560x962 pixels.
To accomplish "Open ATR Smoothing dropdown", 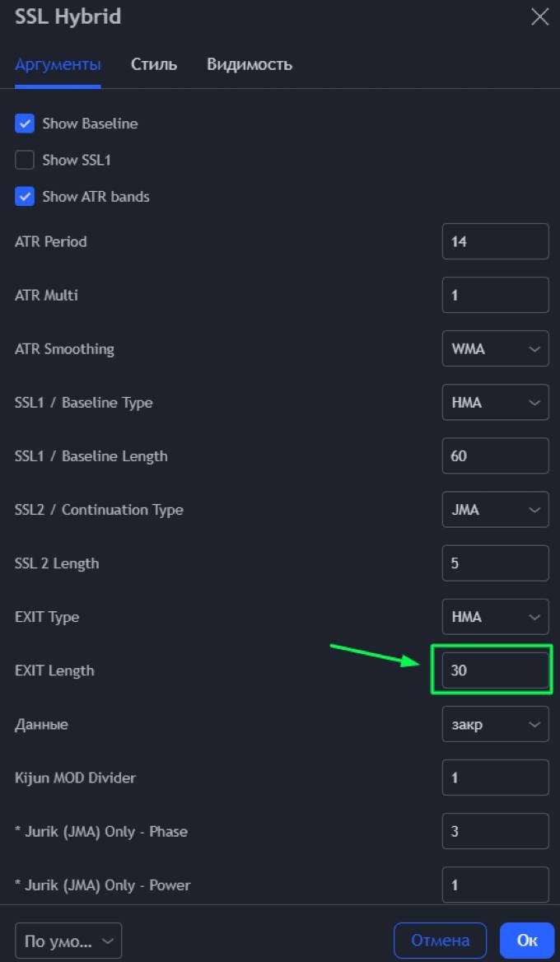I will click(x=495, y=348).
